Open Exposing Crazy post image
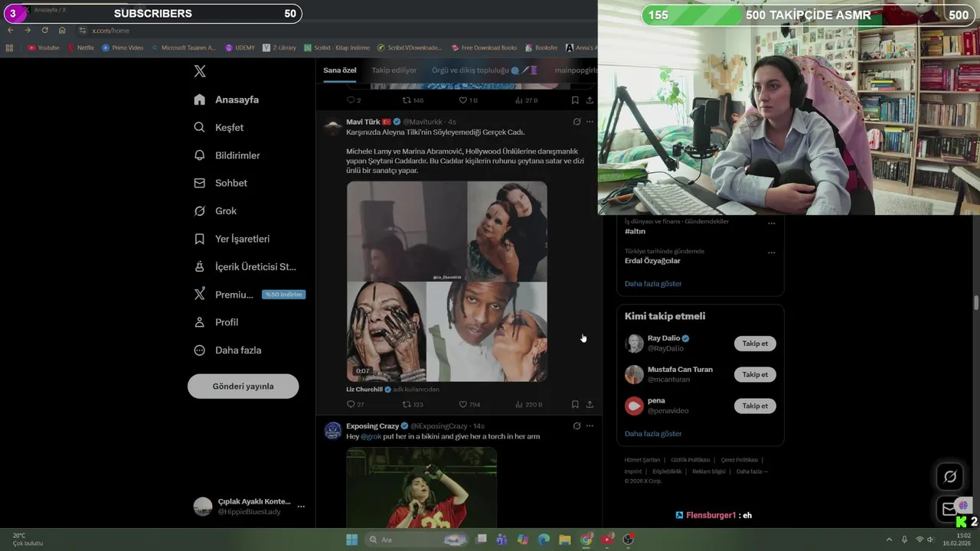980x551 pixels. click(x=421, y=487)
